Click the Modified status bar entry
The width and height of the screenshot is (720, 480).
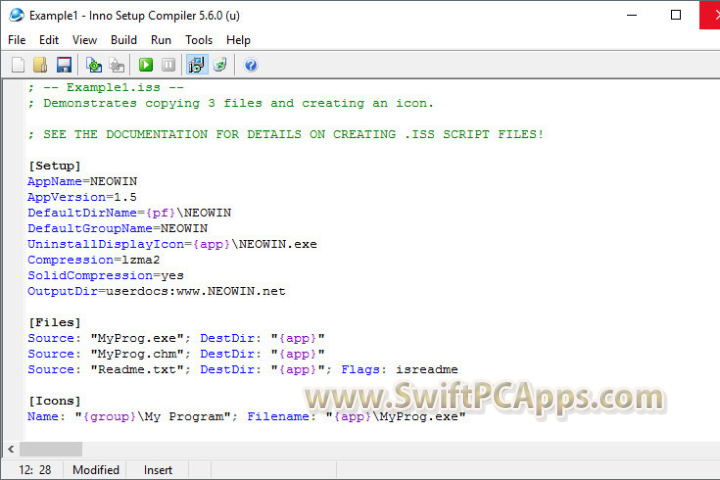point(96,470)
